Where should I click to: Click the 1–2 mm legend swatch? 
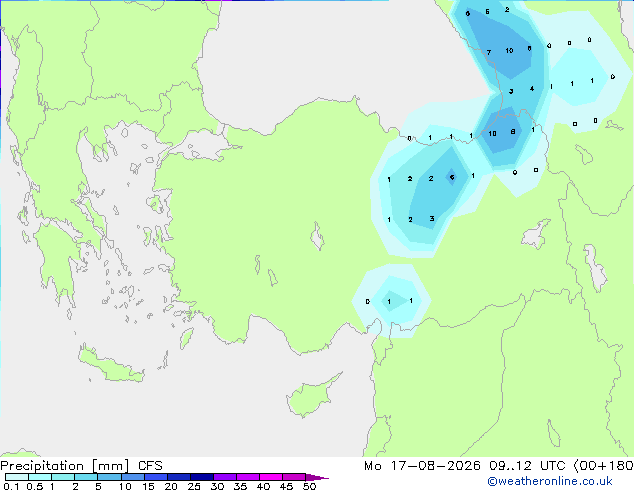(63, 477)
